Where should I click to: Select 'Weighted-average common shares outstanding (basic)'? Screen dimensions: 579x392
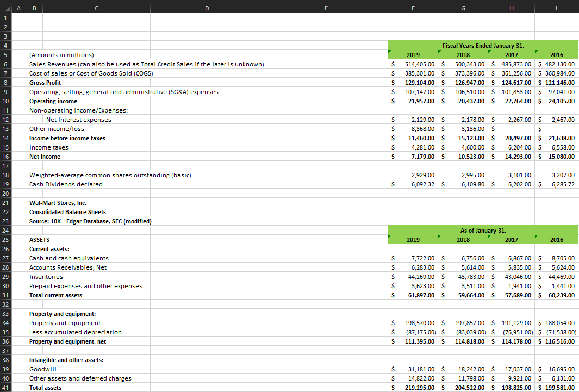[x=110, y=175]
